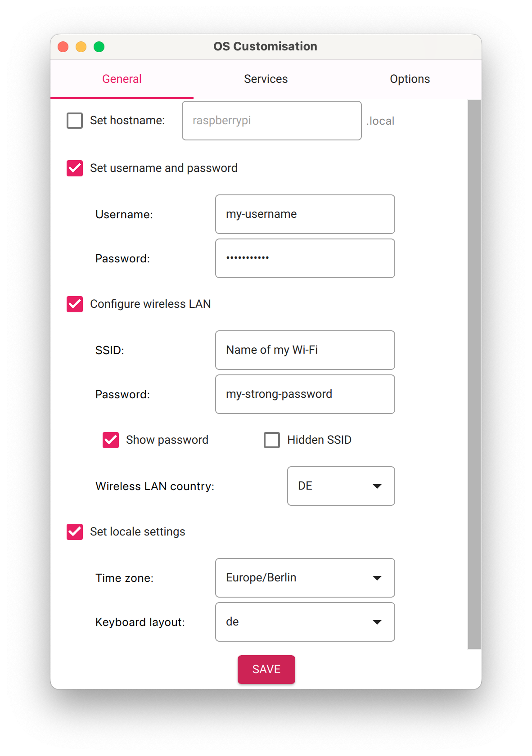The height and width of the screenshot is (756, 532).
Task: Disable Configure wireless LAN checkbox
Action: pos(75,304)
